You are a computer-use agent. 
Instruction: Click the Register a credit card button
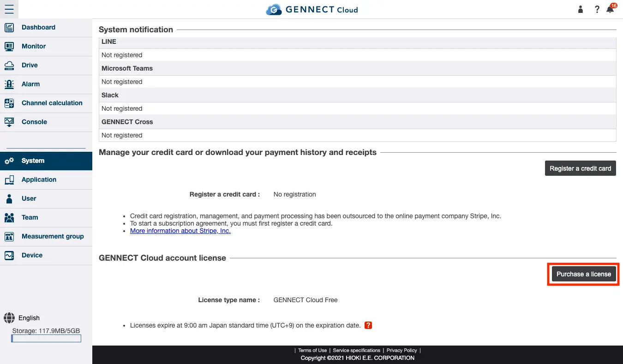[x=581, y=168]
